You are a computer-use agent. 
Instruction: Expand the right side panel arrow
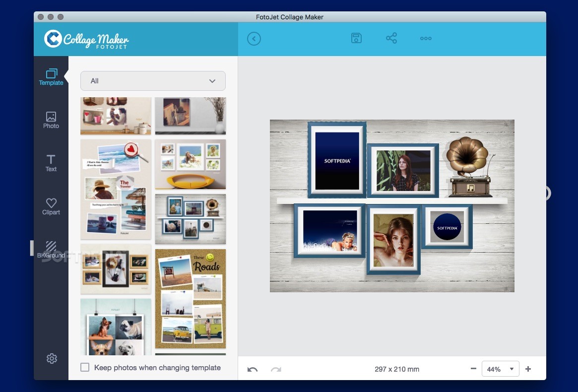(x=545, y=193)
